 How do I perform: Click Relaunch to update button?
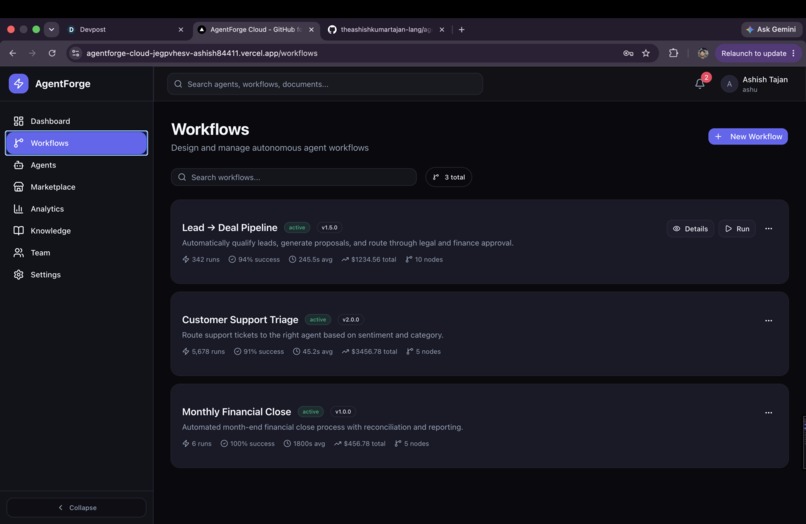click(758, 53)
